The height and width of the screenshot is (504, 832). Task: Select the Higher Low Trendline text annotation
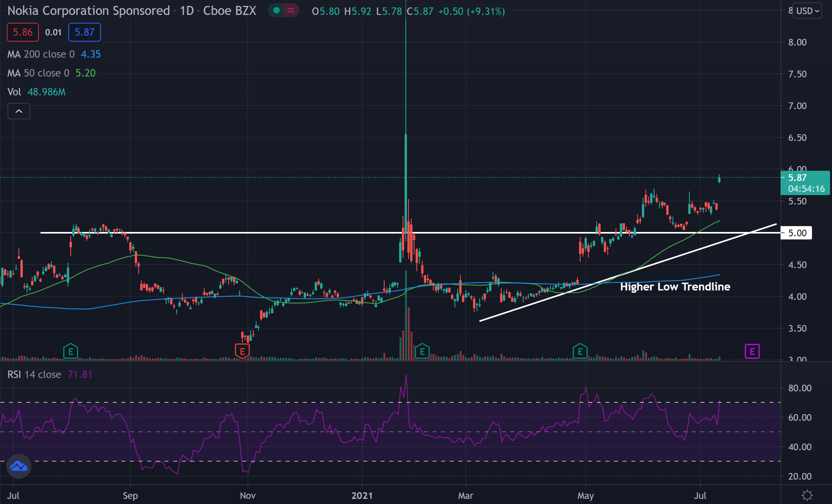675,287
